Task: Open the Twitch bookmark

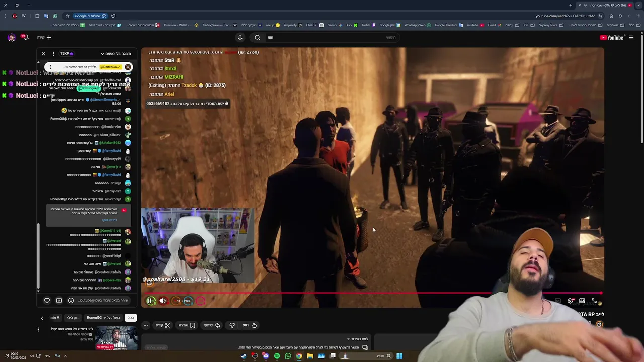Action: [368, 25]
